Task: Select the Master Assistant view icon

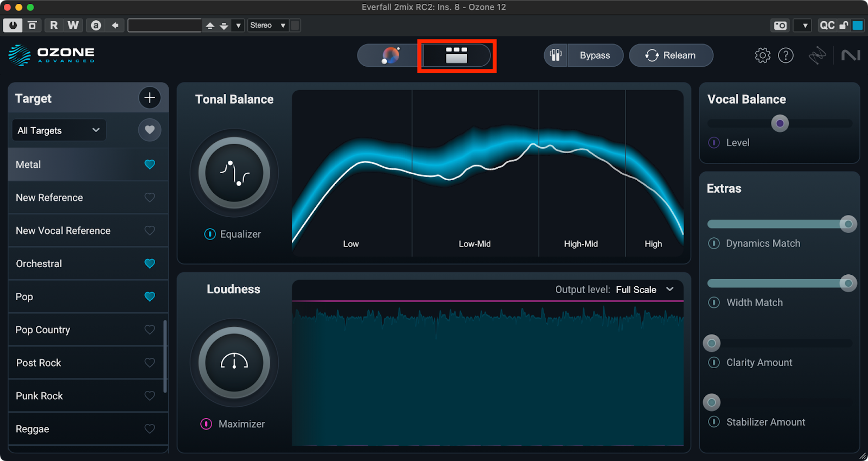Action: [391, 55]
